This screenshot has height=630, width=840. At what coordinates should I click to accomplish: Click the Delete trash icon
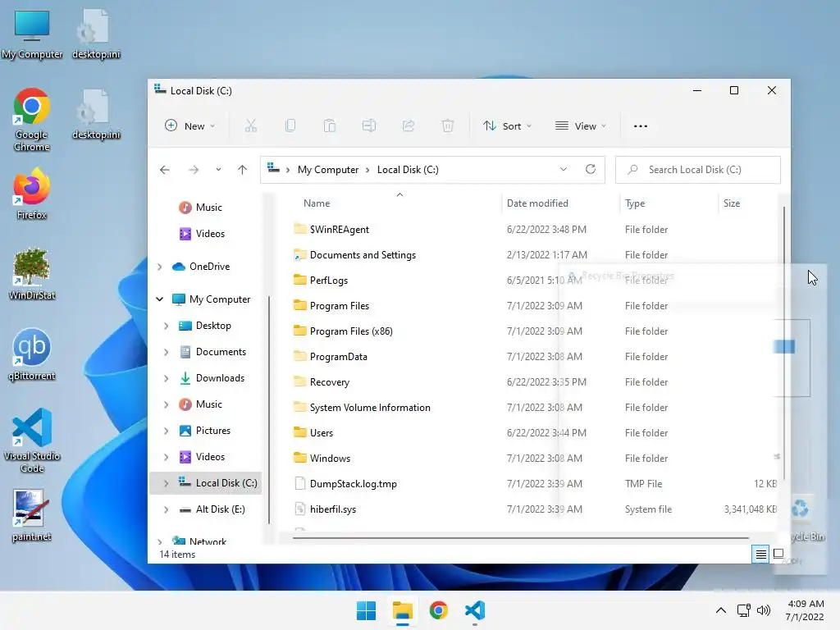448,126
